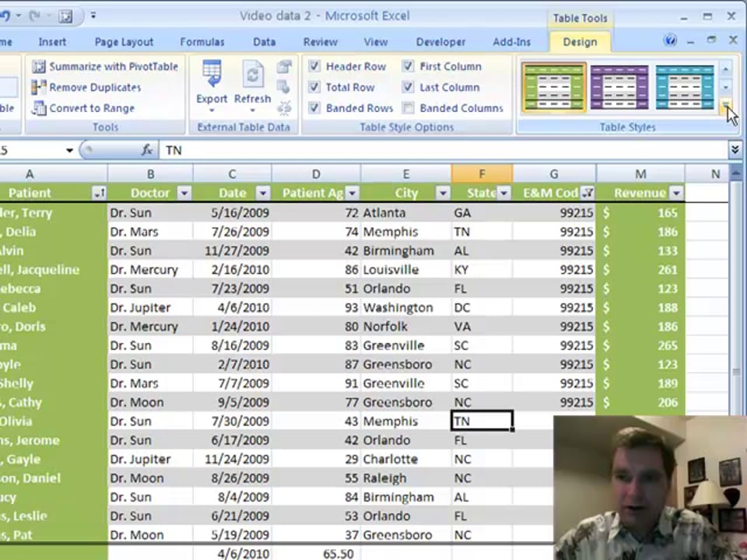The height and width of the screenshot is (560, 747).
Task: Switch to the Data tab
Action: tap(265, 42)
